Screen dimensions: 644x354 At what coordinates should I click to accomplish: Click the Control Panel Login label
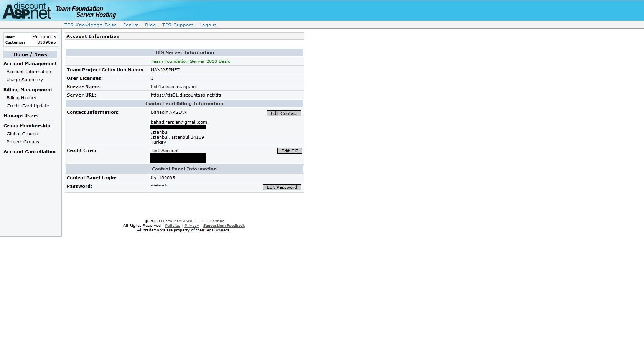click(92, 178)
